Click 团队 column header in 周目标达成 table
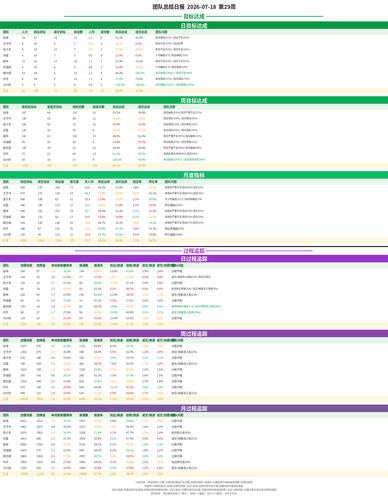 pos(6,107)
